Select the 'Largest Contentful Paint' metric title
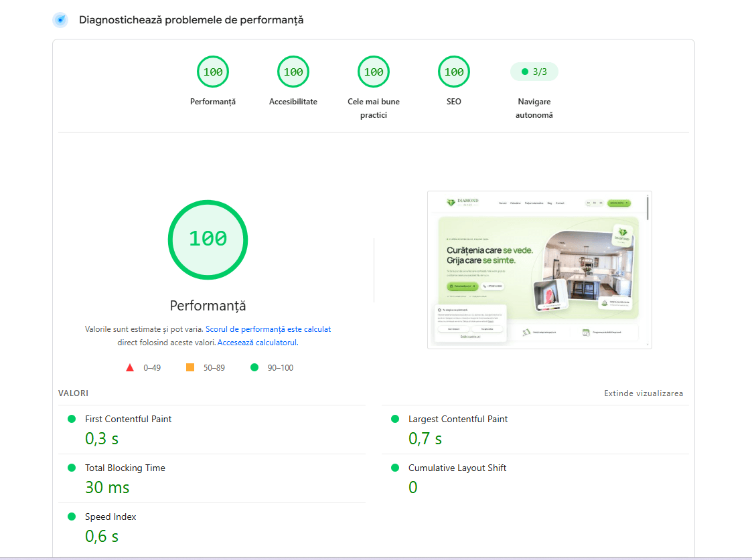 [458, 419]
